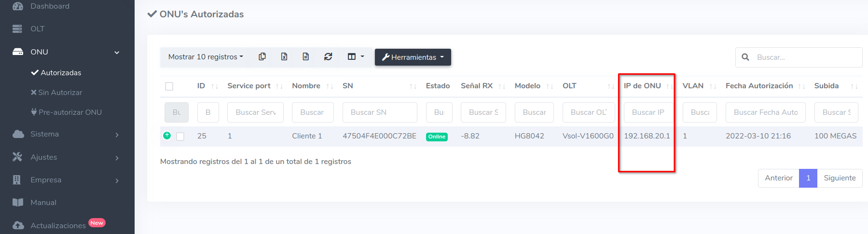
Task: Select Pre-autorizar ONU menu item
Action: pos(70,112)
